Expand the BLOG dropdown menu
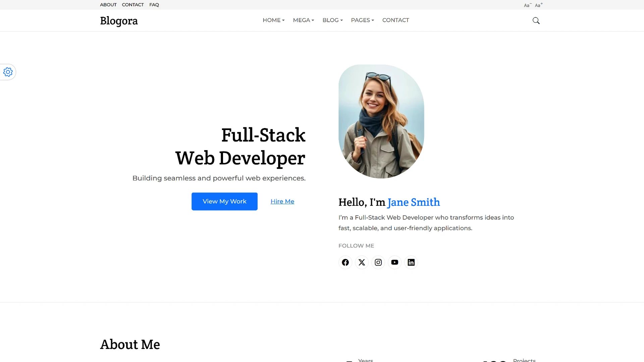This screenshot has width=644, height=362. pos(332,20)
